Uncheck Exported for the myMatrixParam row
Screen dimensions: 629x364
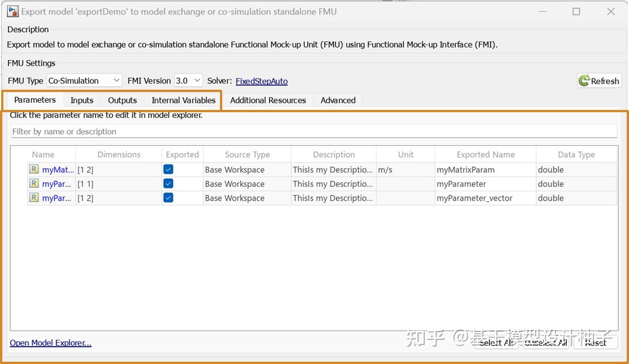pyautogui.click(x=168, y=169)
